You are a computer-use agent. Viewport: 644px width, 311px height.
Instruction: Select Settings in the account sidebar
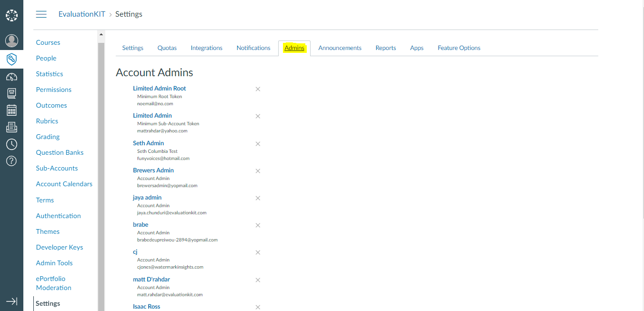click(x=48, y=303)
